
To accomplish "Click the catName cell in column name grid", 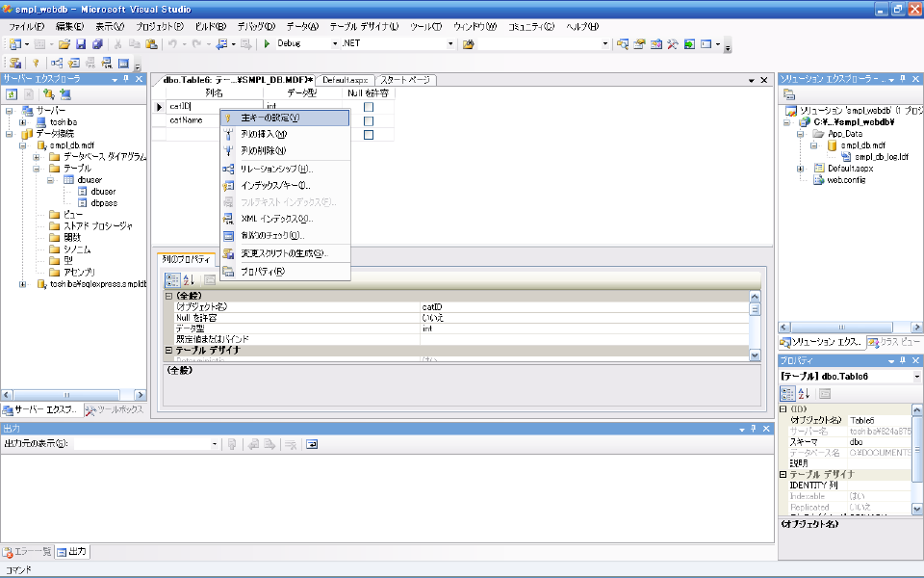I will click(x=215, y=120).
